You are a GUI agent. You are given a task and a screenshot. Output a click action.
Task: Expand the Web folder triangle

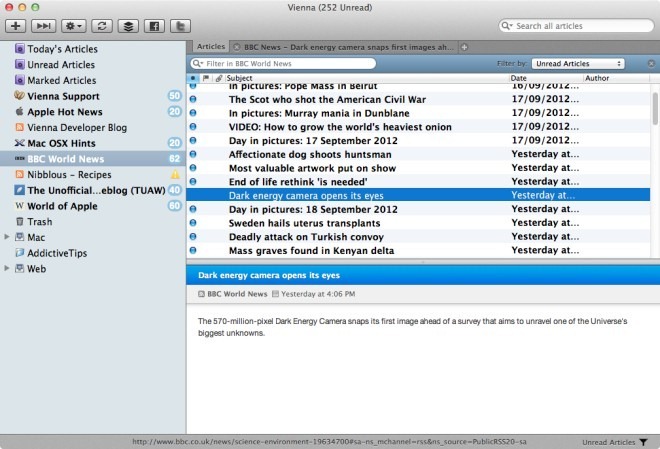pyautogui.click(x=7, y=268)
